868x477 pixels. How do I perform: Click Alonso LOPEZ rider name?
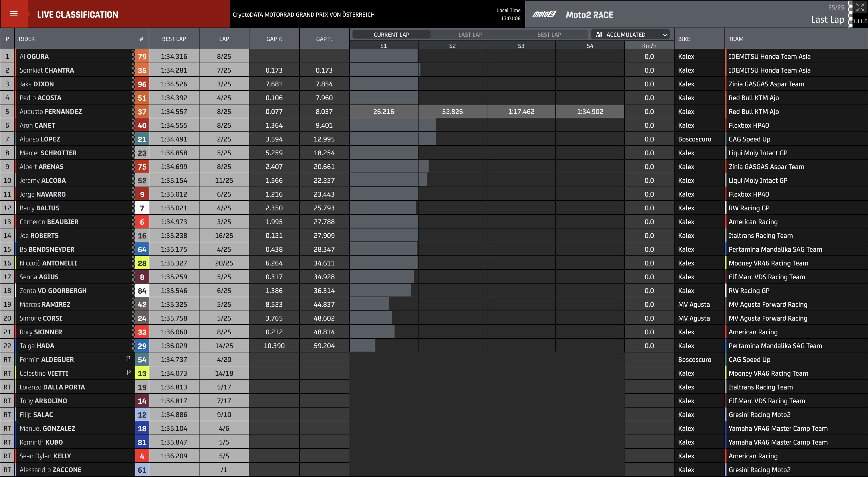[x=40, y=139]
